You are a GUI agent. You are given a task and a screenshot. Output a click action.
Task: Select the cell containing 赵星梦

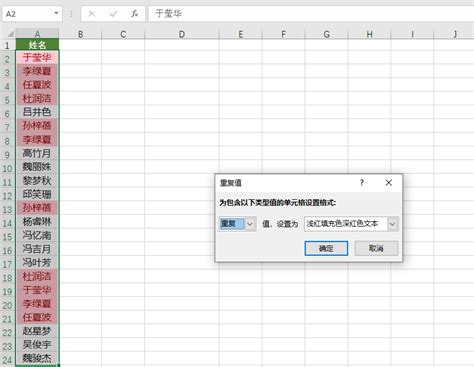tap(37, 331)
